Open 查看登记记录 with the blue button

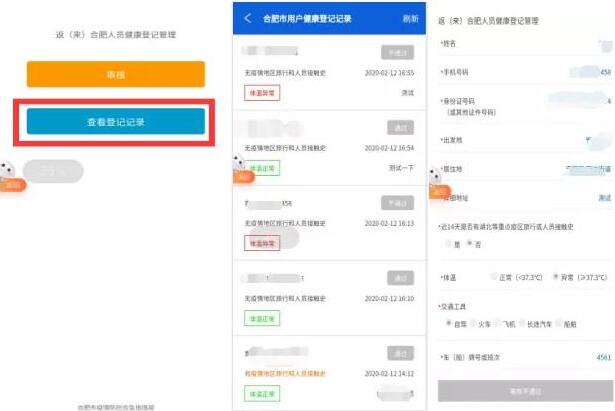tap(116, 121)
